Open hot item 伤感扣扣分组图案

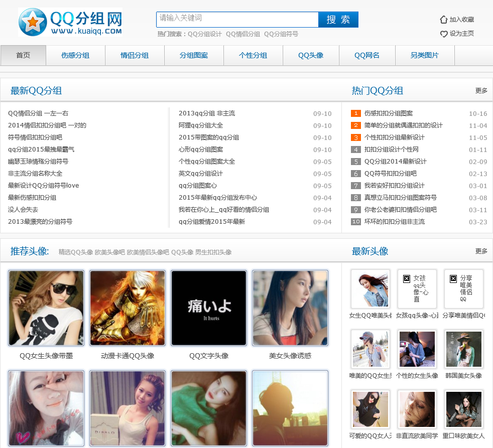[389, 113]
